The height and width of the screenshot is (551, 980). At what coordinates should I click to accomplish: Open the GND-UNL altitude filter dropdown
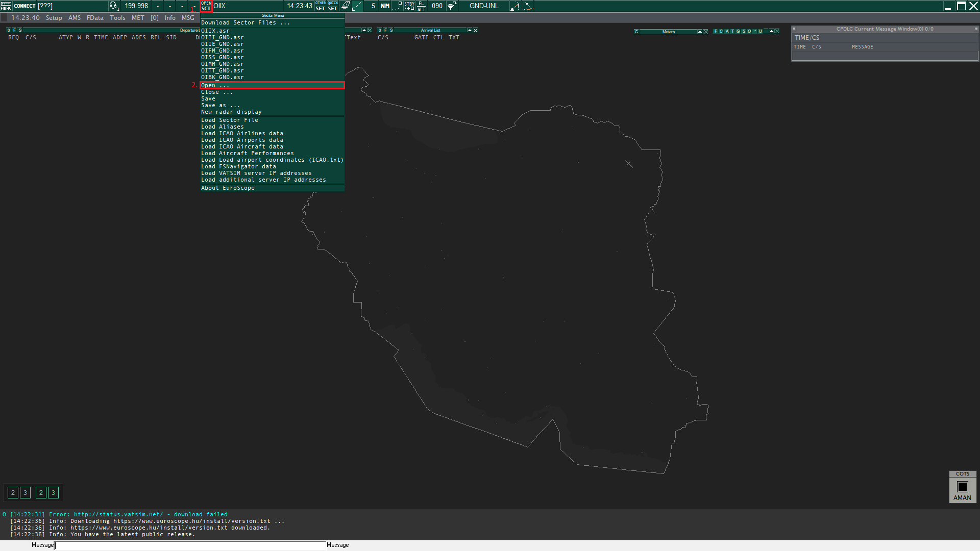coord(484,6)
